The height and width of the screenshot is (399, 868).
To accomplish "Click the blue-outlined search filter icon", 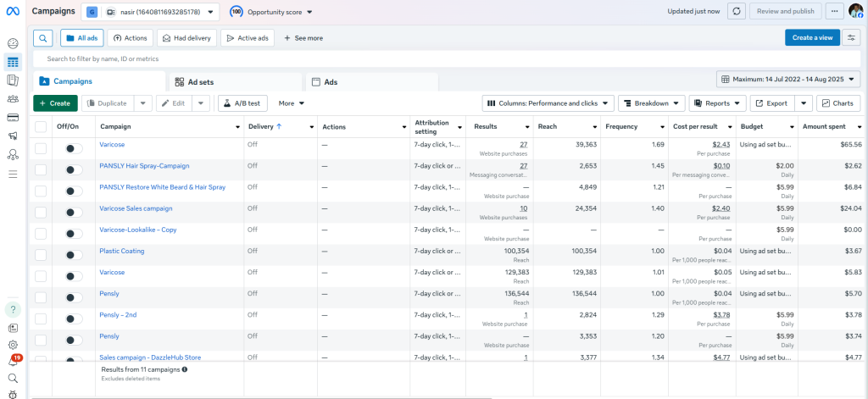I will pos(42,37).
